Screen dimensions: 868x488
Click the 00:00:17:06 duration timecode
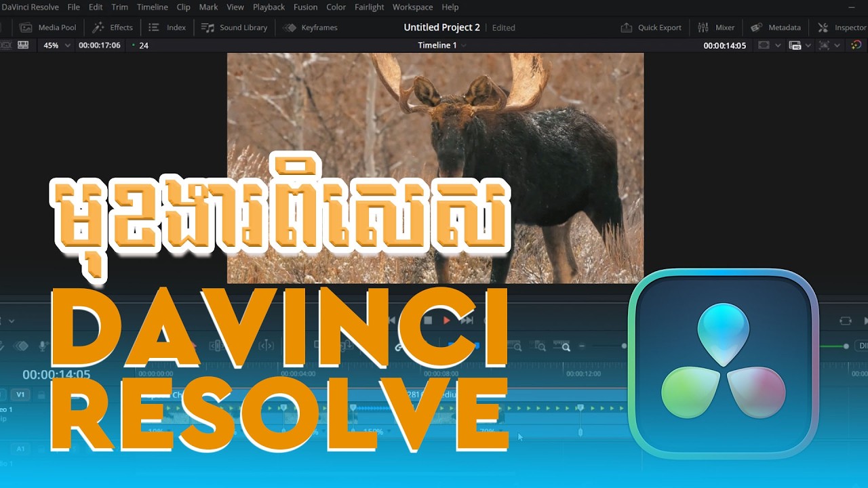click(100, 45)
